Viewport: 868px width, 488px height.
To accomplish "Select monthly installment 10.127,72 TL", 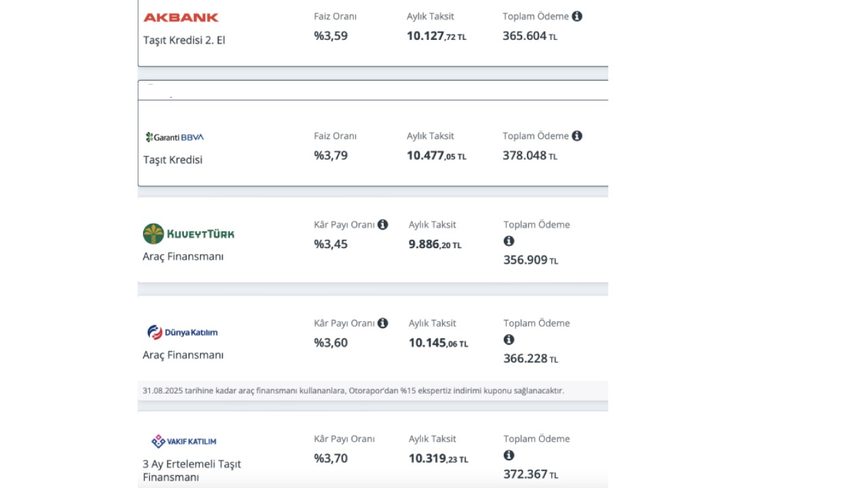I will pos(437,37).
